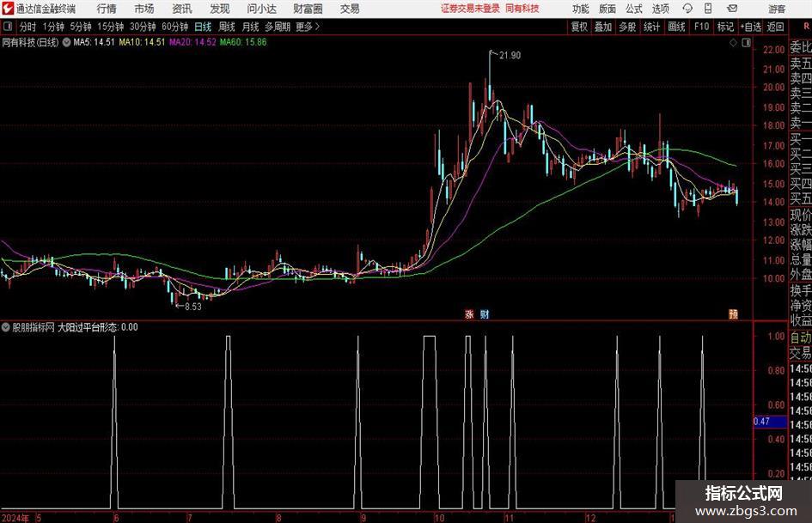The height and width of the screenshot is (523, 812).
Task: Click the 大阳过平台形态: 0.00 indicator label
Action: 97,327
